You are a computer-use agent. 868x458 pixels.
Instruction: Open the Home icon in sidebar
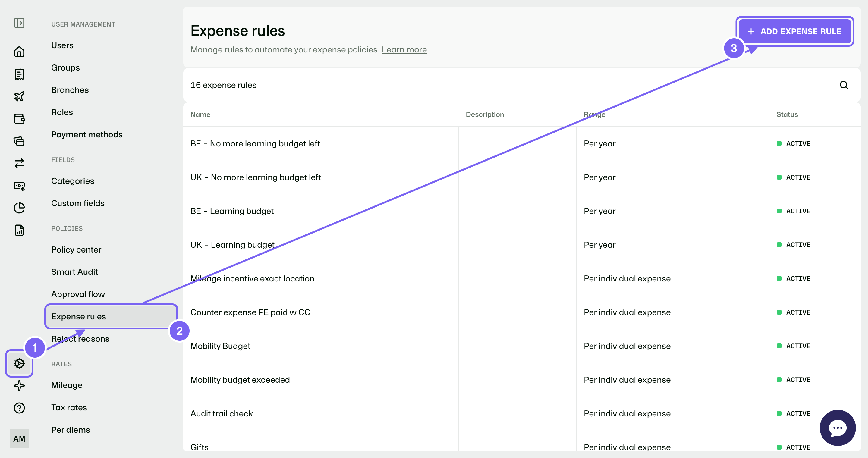click(19, 52)
